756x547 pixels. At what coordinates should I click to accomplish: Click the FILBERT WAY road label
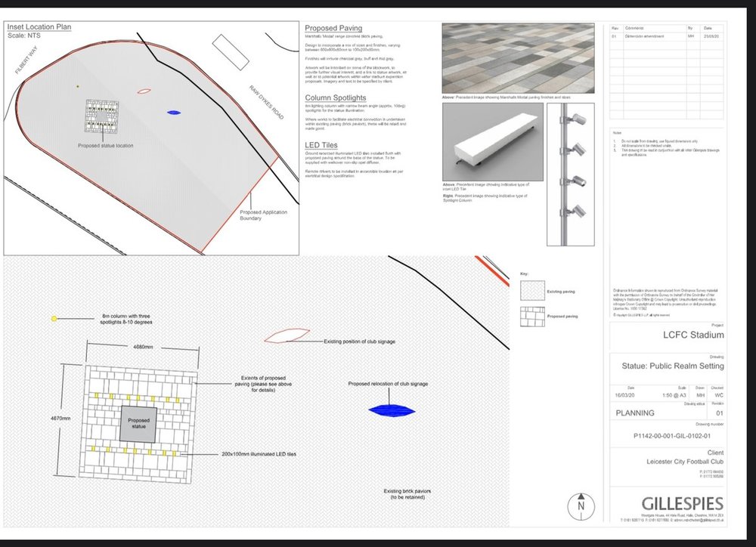[26, 60]
